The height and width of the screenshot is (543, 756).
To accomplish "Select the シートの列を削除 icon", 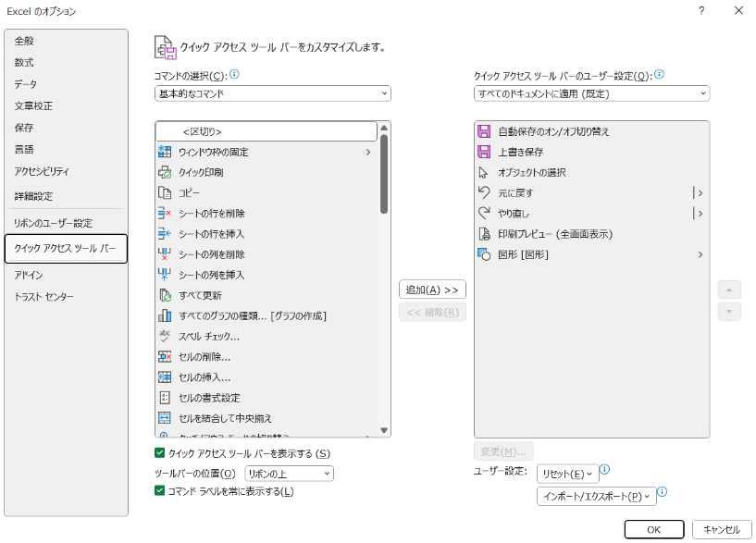I will 165,254.
